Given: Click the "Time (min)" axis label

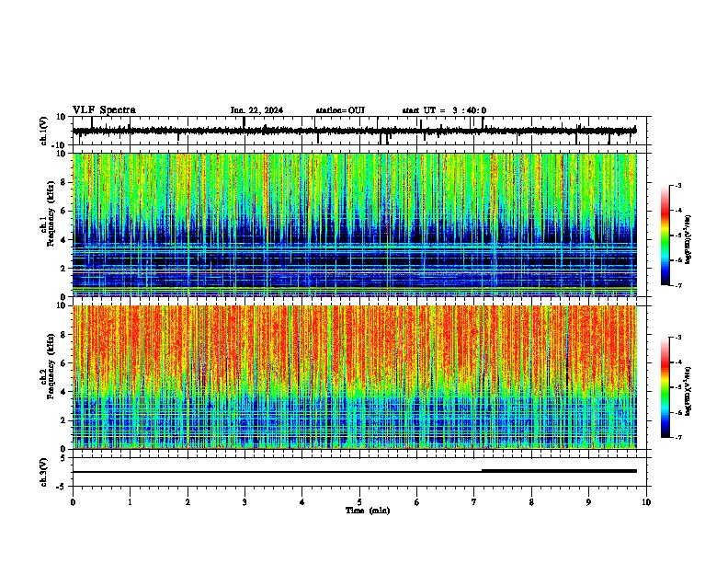Looking at the screenshot, I should click(x=368, y=511).
